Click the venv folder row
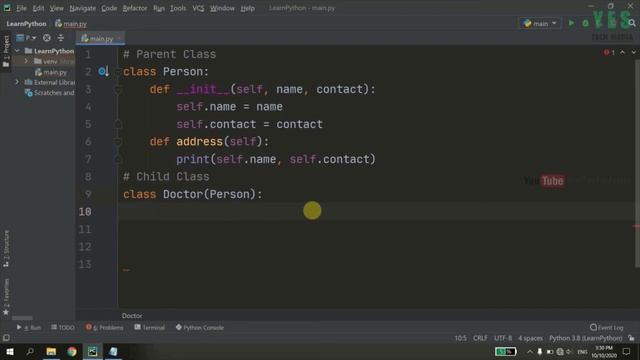 (x=44, y=61)
